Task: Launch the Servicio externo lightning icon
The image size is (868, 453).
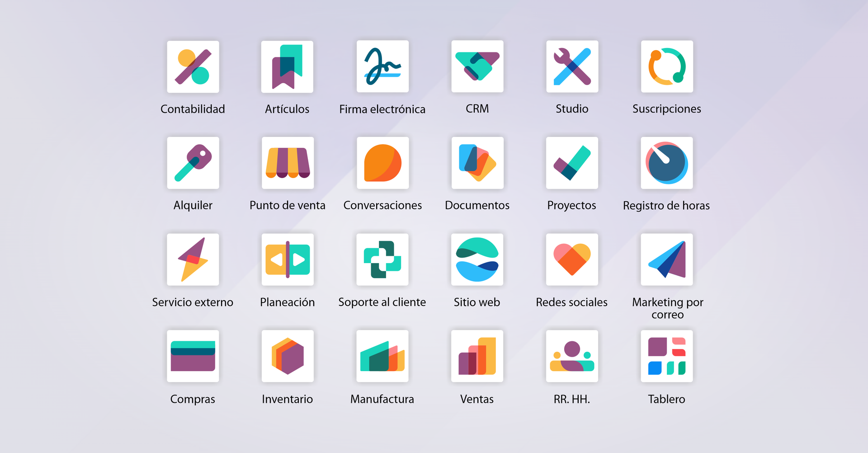Action: click(193, 260)
